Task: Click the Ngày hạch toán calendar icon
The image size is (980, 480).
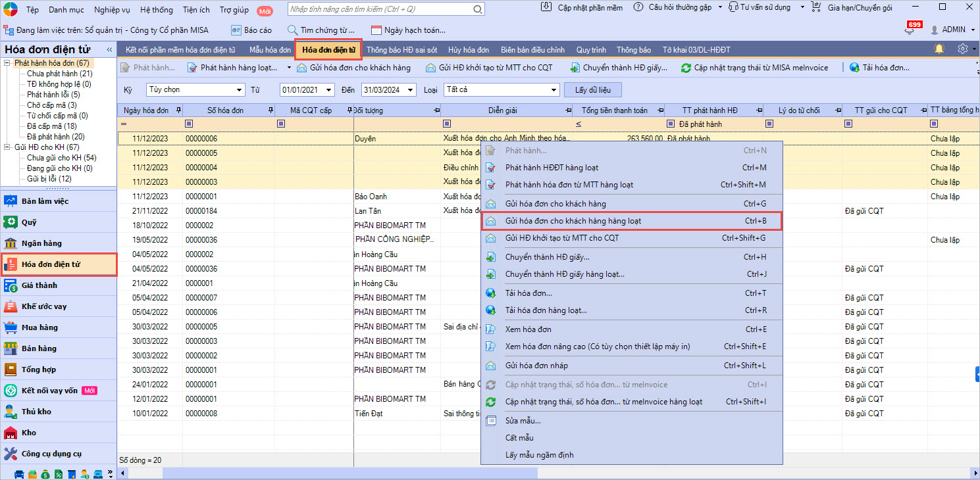Action: coord(376,30)
